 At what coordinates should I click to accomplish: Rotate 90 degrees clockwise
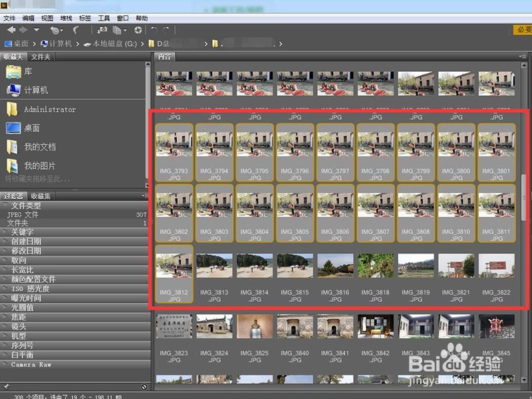(x=166, y=30)
